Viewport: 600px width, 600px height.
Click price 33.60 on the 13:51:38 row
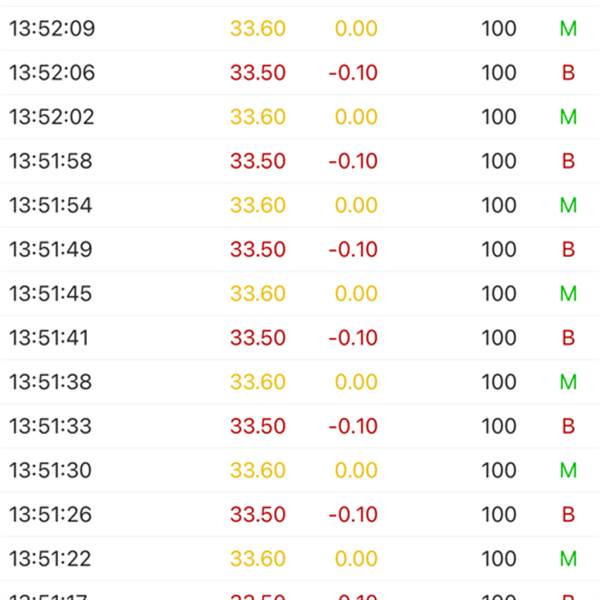coord(258,382)
